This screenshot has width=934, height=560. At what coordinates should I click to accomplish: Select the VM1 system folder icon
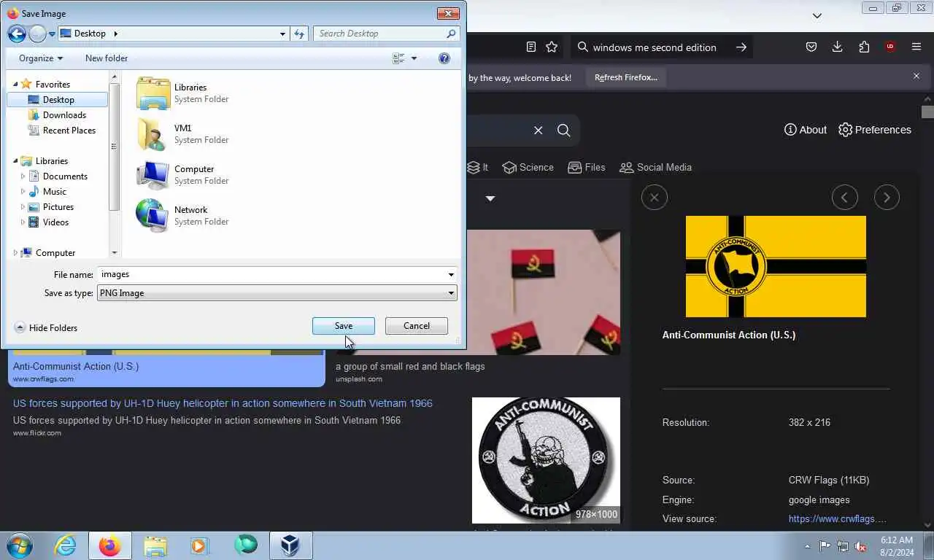click(153, 134)
